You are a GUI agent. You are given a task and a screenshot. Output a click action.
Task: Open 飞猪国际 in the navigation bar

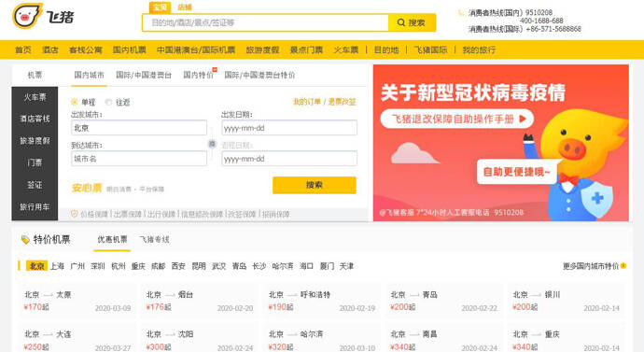(430, 50)
